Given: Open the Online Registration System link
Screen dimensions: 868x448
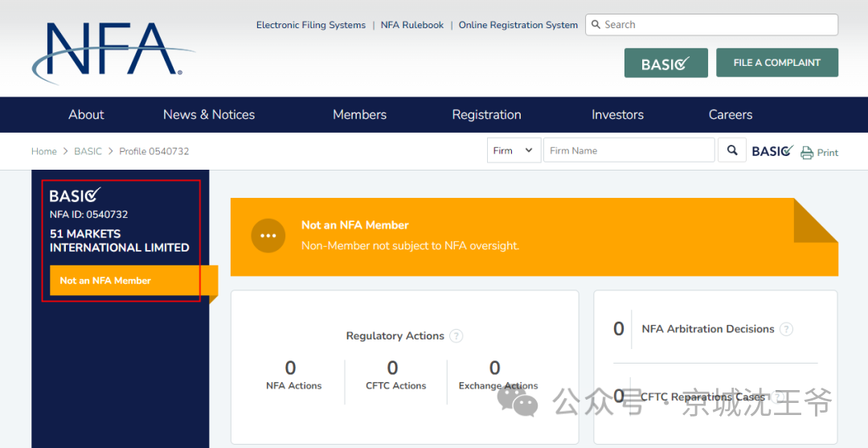Looking at the screenshot, I should coord(518,25).
